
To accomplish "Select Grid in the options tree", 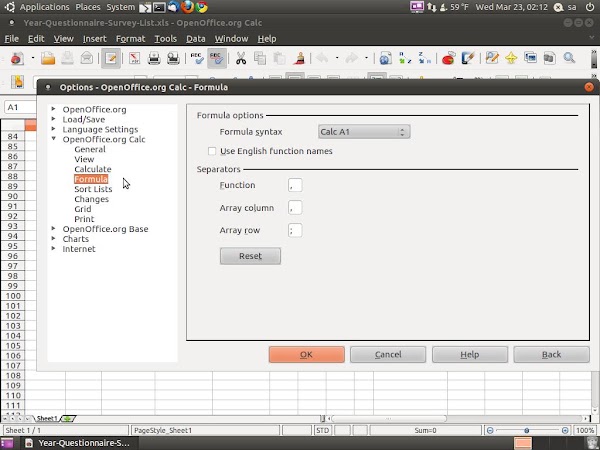I will click(83, 209).
